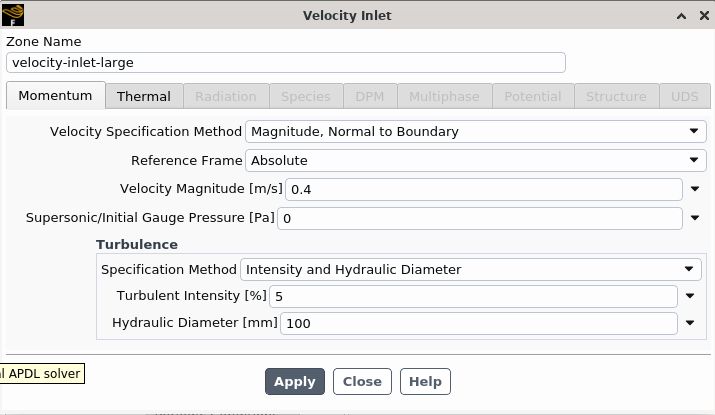Image resolution: width=715 pixels, height=415 pixels.
Task: Open Velocity Specification Method dropdown
Action: tap(476, 131)
